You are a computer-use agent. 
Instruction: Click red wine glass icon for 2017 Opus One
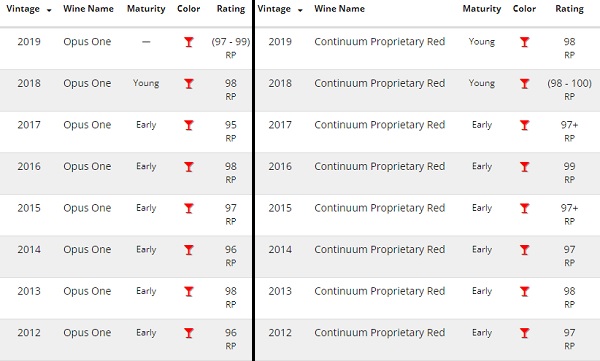[189, 125]
